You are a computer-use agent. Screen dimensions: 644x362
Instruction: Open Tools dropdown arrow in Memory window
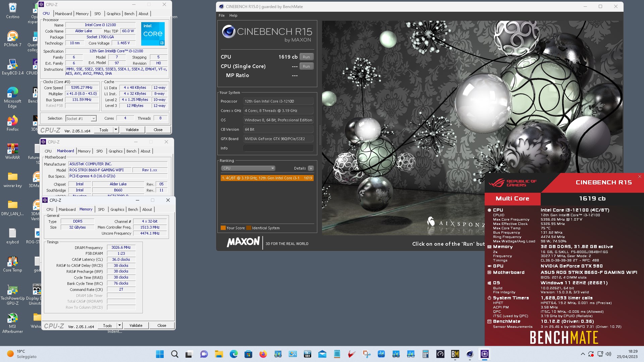119,325
